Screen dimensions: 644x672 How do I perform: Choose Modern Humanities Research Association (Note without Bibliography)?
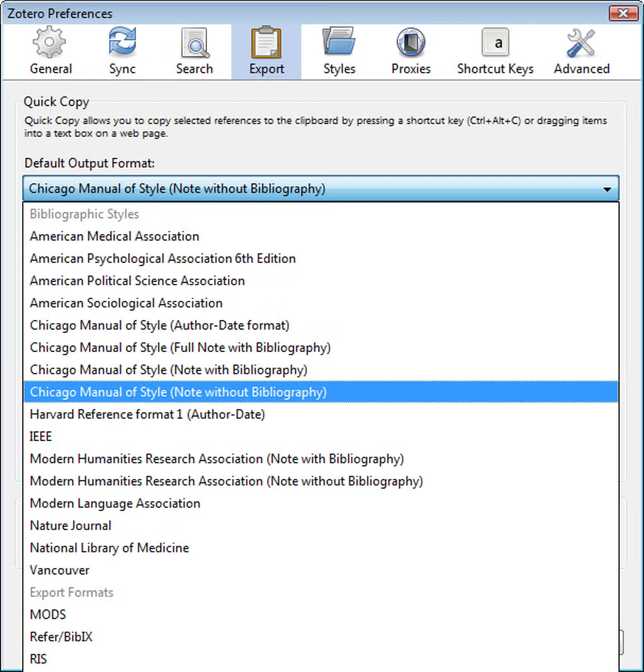[321, 481]
